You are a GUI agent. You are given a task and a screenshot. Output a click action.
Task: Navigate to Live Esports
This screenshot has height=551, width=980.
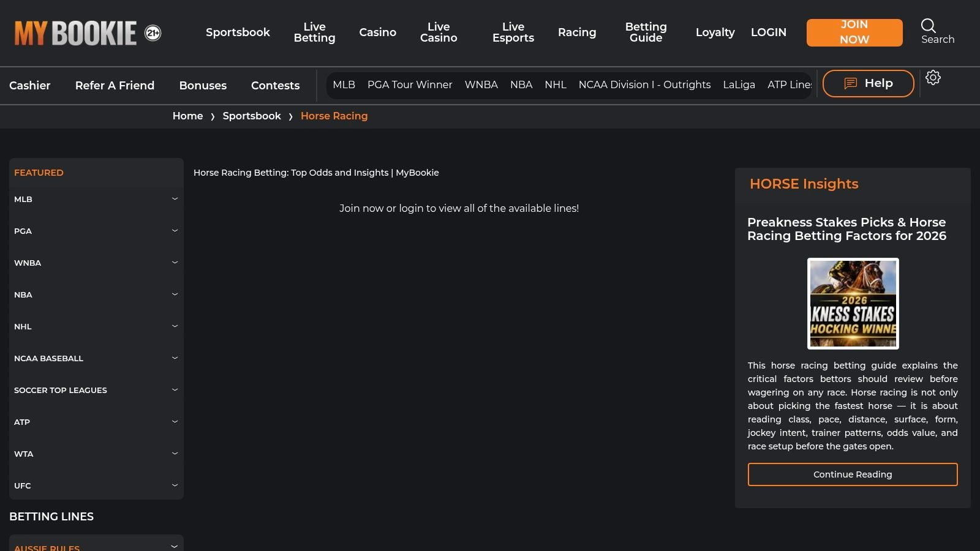[x=513, y=32]
